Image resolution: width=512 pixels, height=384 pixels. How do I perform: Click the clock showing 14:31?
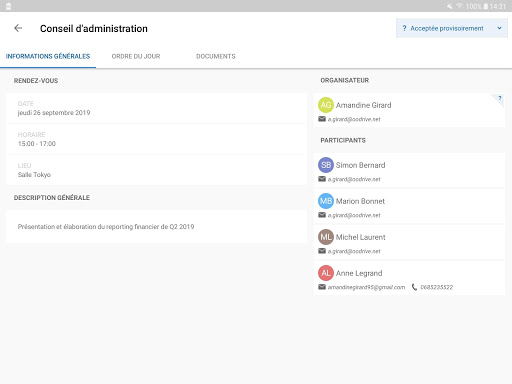click(498, 6)
